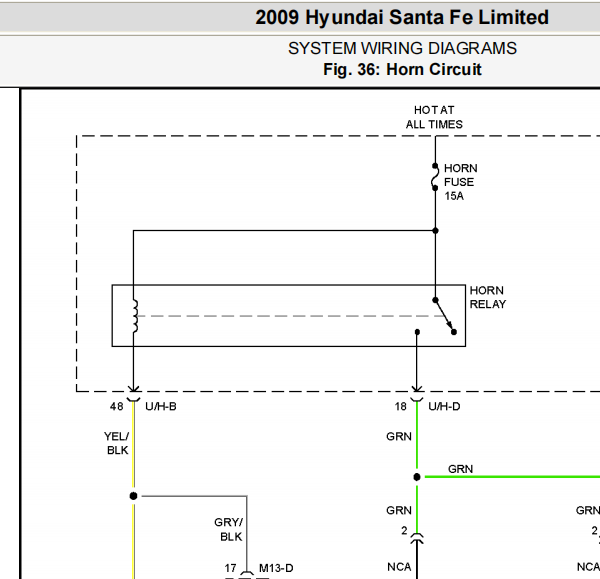Select the relay switch contact arm
The image size is (600, 579).
point(444,316)
